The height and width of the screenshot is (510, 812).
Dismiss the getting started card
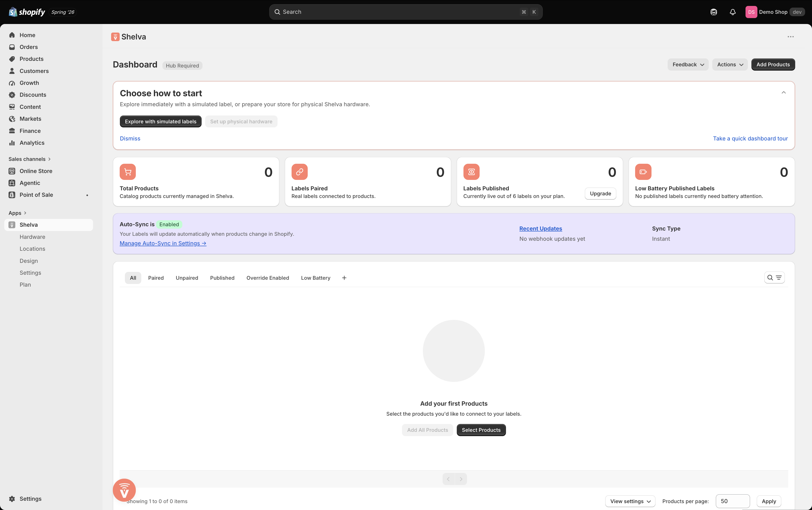coord(130,139)
